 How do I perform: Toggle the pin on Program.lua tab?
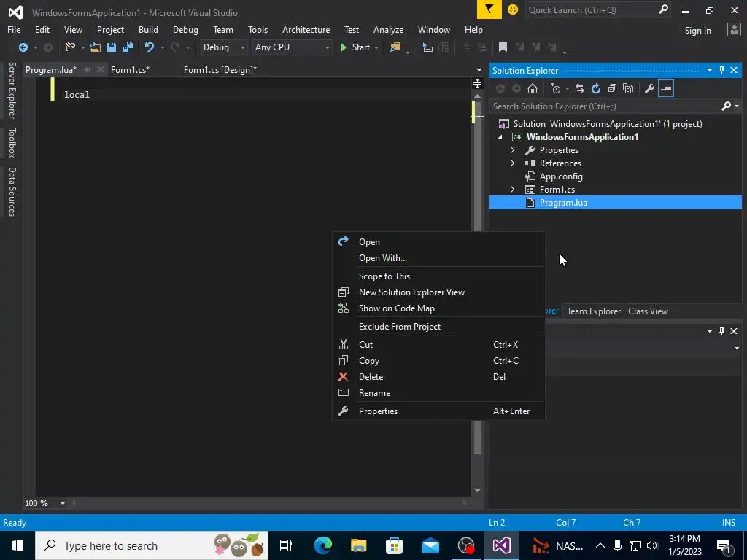point(87,69)
